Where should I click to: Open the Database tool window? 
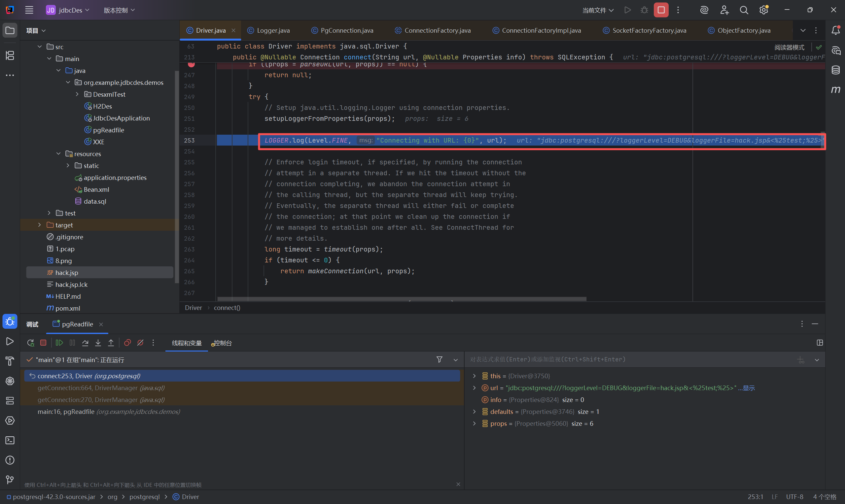pyautogui.click(x=835, y=70)
